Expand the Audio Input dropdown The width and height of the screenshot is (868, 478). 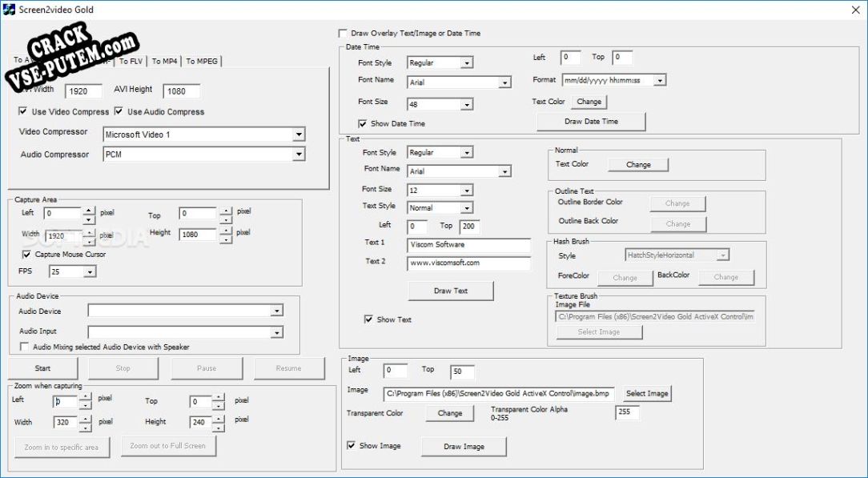tap(277, 332)
